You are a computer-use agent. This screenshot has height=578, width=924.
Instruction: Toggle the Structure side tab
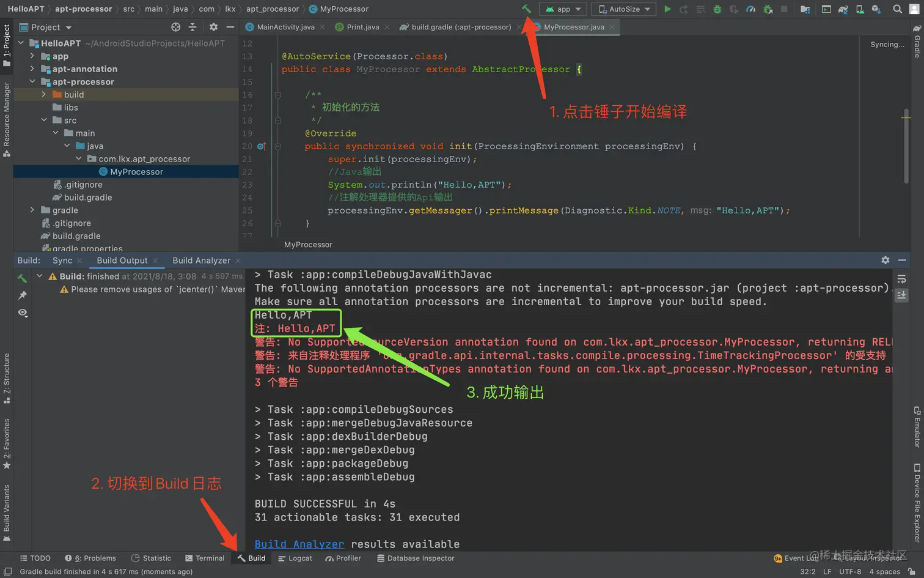[x=7, y=378]
